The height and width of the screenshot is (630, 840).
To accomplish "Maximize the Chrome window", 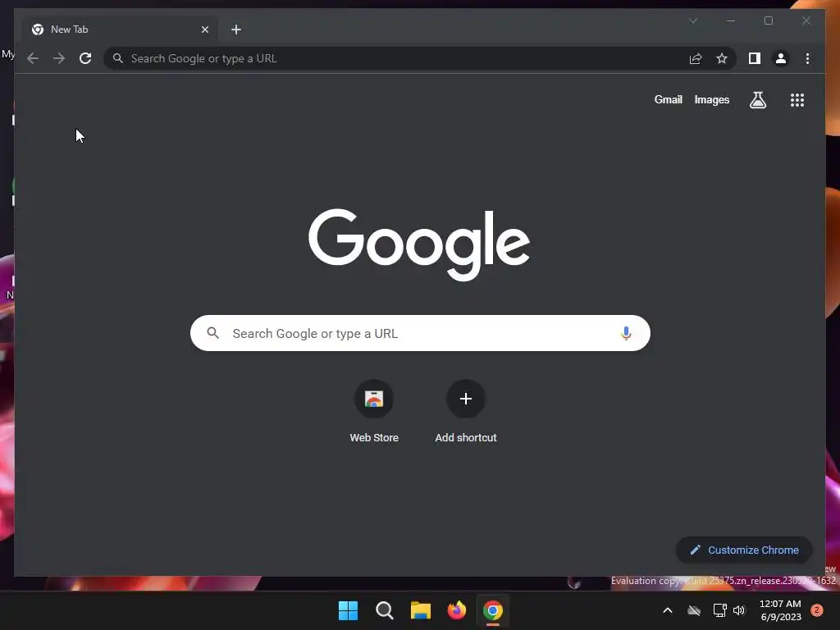I will click(x=768, y=21).
